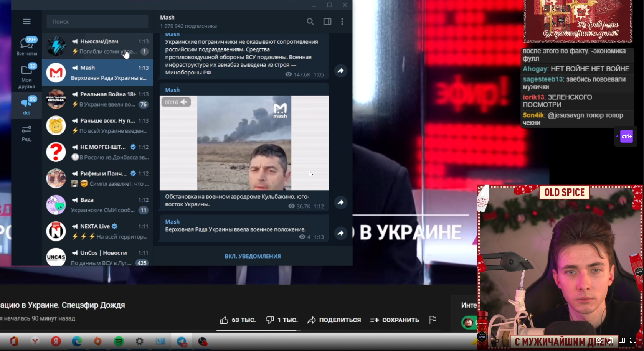
Task: Open Settings gear from the taskbar
Action: (140, 341)
